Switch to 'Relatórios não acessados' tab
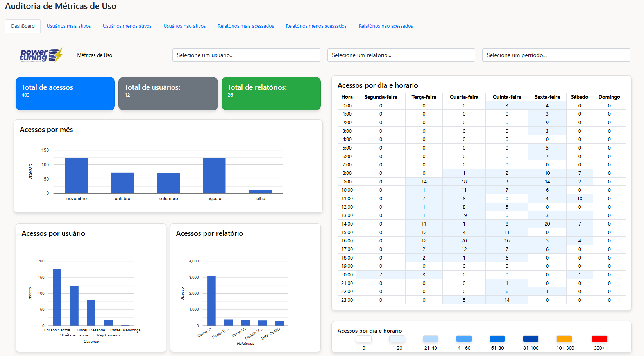This screenshot has height=356, width=644. 386,26
